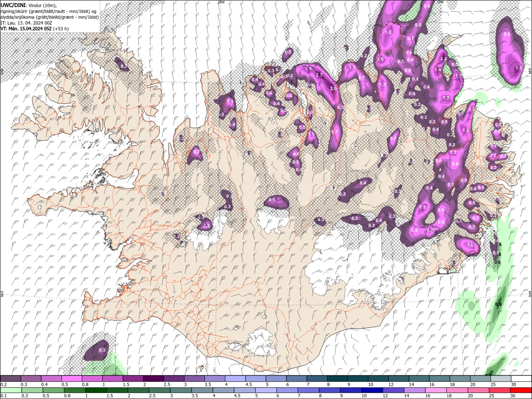Click the '(+53 h)' forecast offset text
This screenshot has width=532, height=399.
point(61,28)
